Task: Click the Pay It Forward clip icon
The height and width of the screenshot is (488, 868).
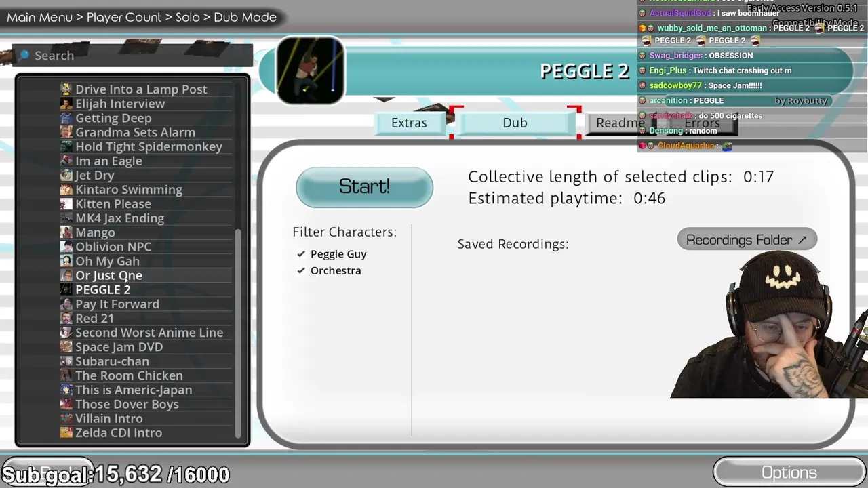Action: [x=66, y=304]
